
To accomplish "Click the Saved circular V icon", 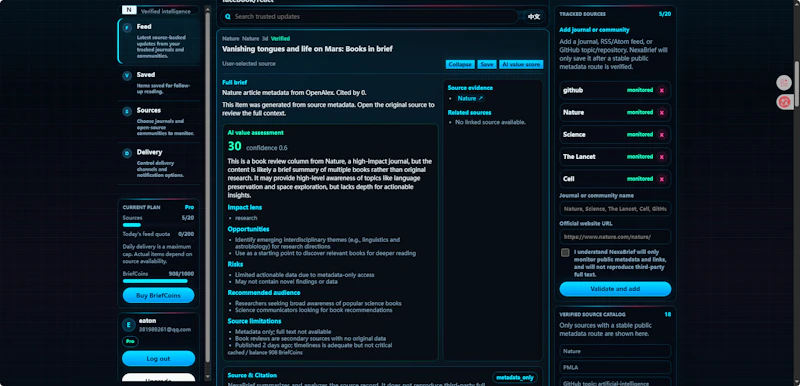I will click(x=127, y=76).
